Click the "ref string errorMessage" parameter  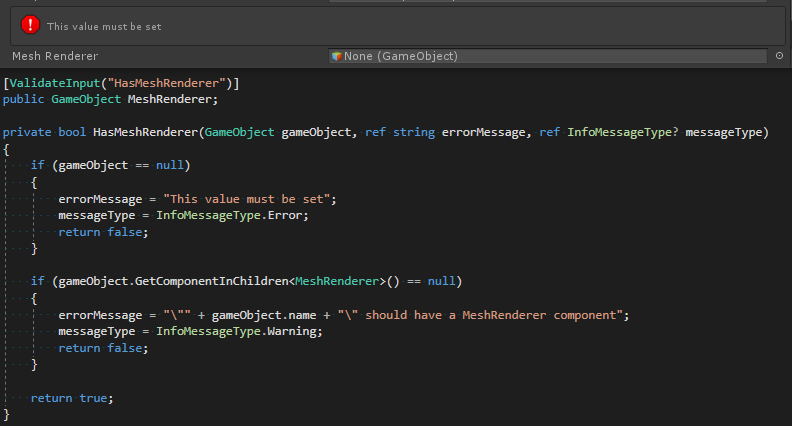[445, 132]
